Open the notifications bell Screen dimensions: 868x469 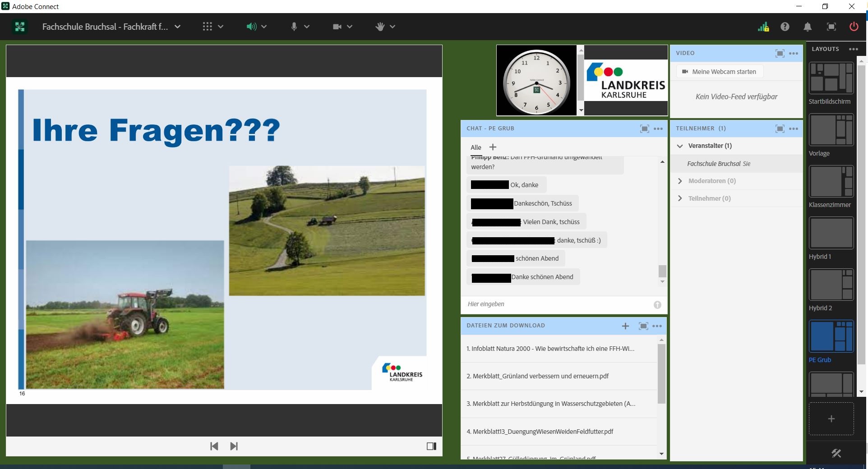808,27
